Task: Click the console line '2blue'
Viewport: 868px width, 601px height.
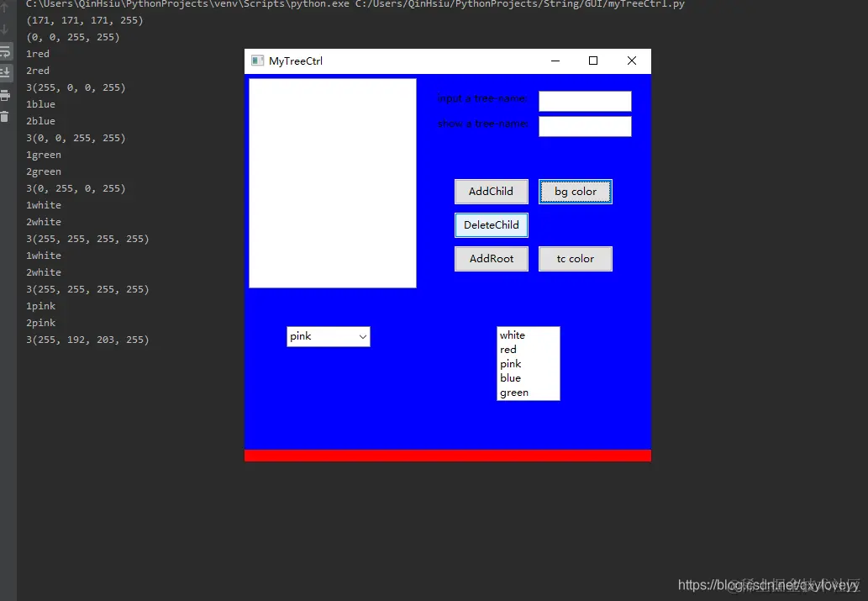Action: click(x=40, y=121)
